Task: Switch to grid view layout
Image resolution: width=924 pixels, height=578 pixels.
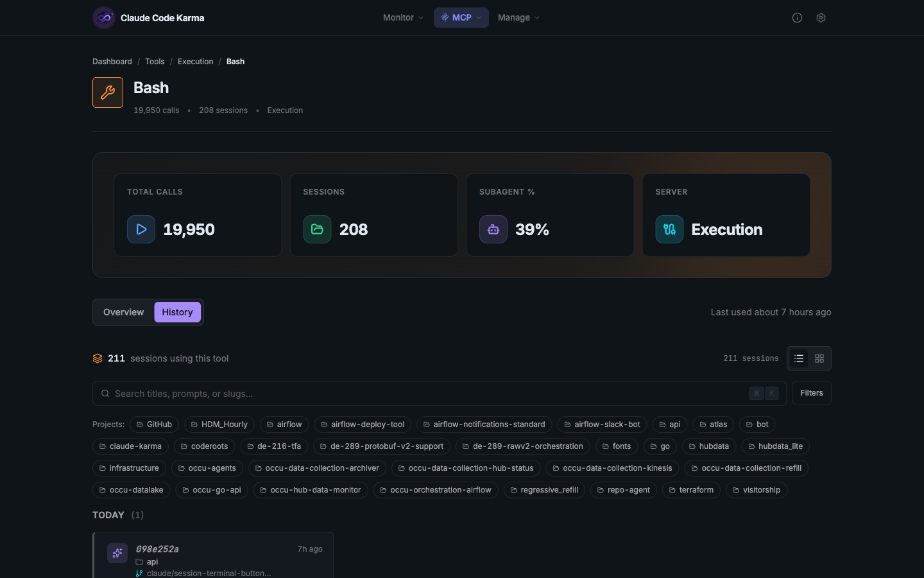Action: [819, 358]
